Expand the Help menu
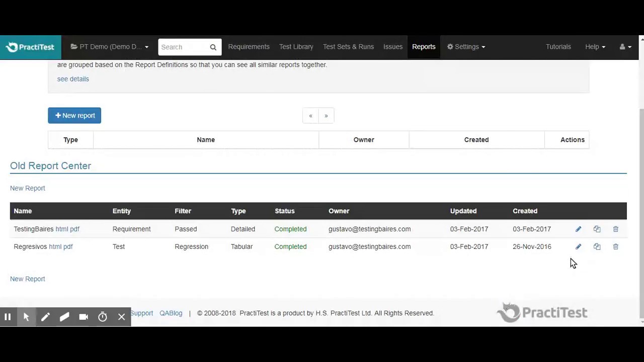The height and width of the screenshot is (362, 644). coord(595,47)
